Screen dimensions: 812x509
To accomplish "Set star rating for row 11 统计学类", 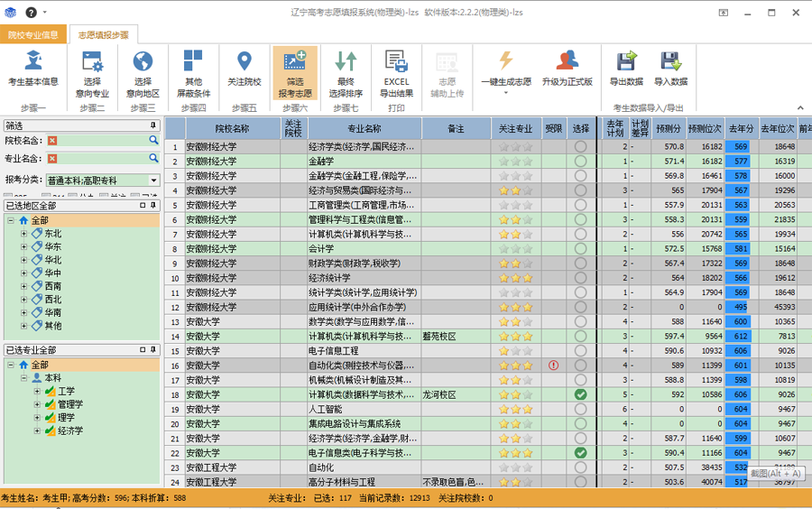I will click(x=516, y=292).
